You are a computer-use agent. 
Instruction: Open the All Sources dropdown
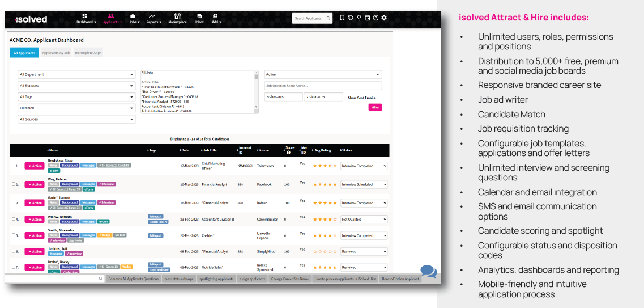76,119
